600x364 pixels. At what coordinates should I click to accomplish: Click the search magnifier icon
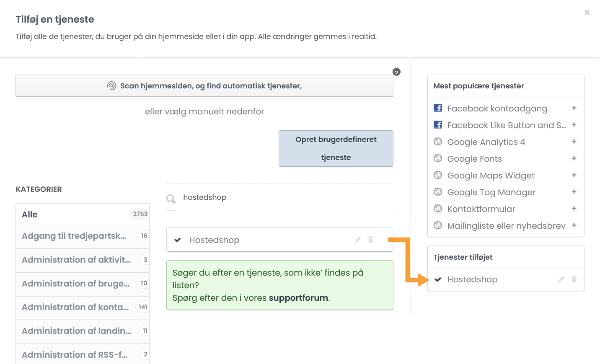pyautogui.click(x=171, y=199)
